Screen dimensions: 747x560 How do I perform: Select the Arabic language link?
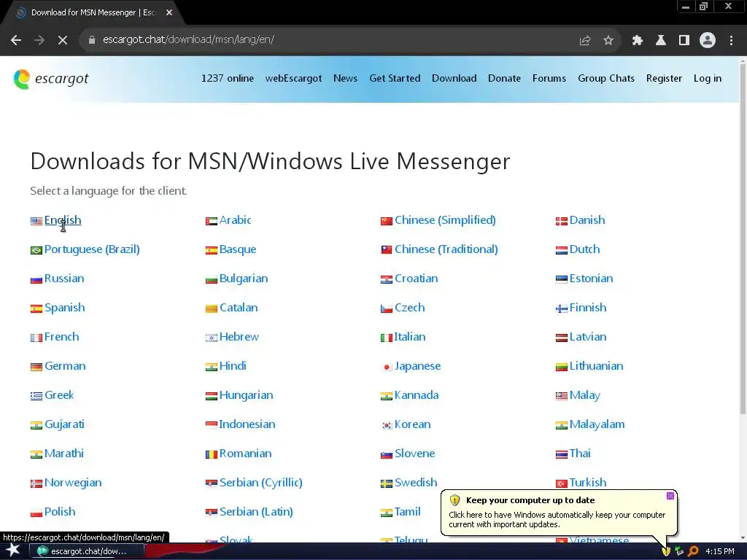(236, 220)
